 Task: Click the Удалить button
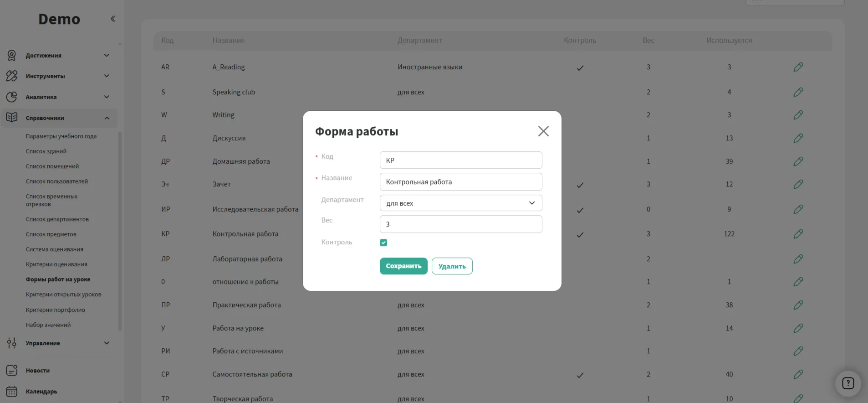point(452,266)
